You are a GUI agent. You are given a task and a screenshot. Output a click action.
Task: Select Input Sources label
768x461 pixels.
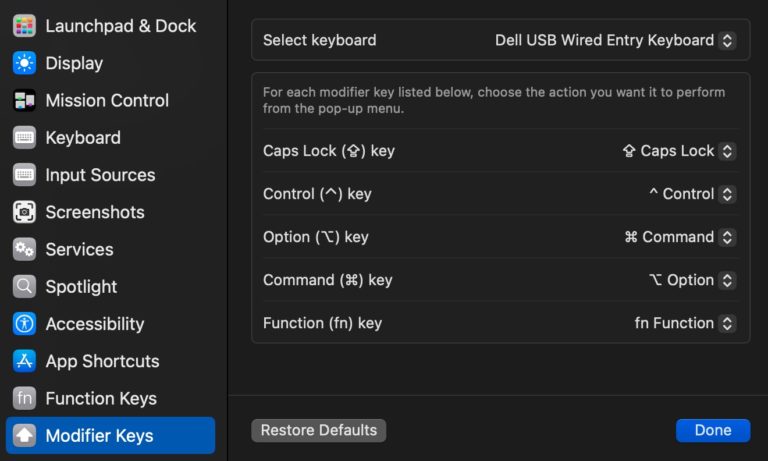[100, 175]
